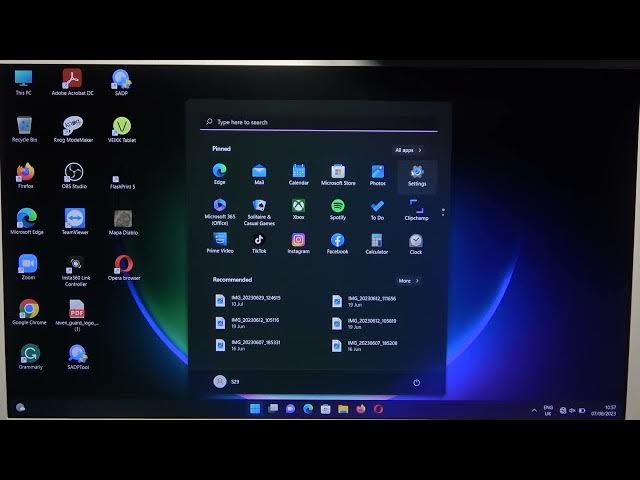
Task: Open Microsoft Store pinned app
Action: coord(338,175)
